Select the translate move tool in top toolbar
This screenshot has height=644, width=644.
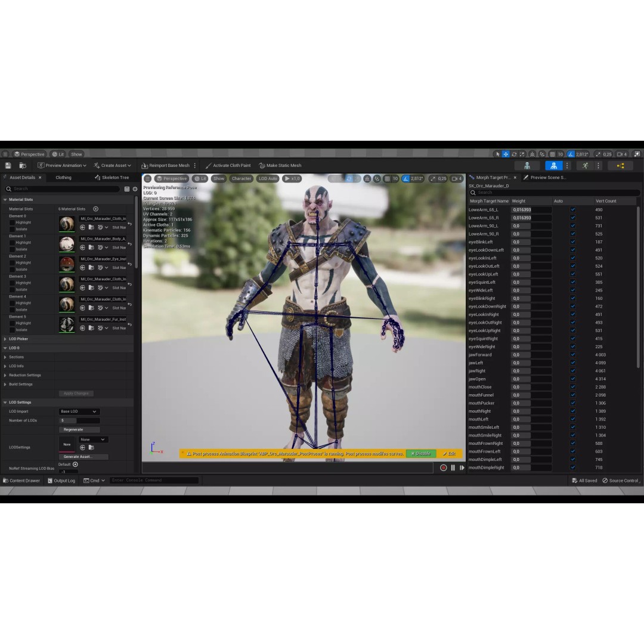(506, 154)
